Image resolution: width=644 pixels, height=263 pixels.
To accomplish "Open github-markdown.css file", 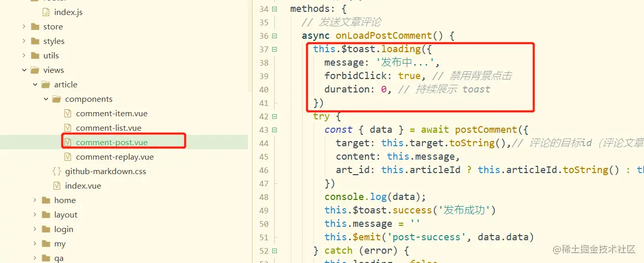I will click(105, 172).
